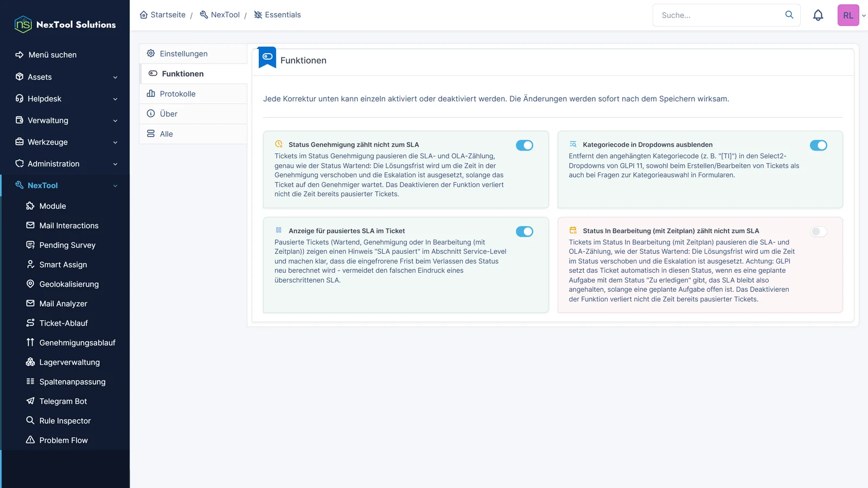Click the NexTool Solutions logo
Image resolution: width=868 pixels, height=488 pixels.
pyautogui.click(x=65, y=24)
